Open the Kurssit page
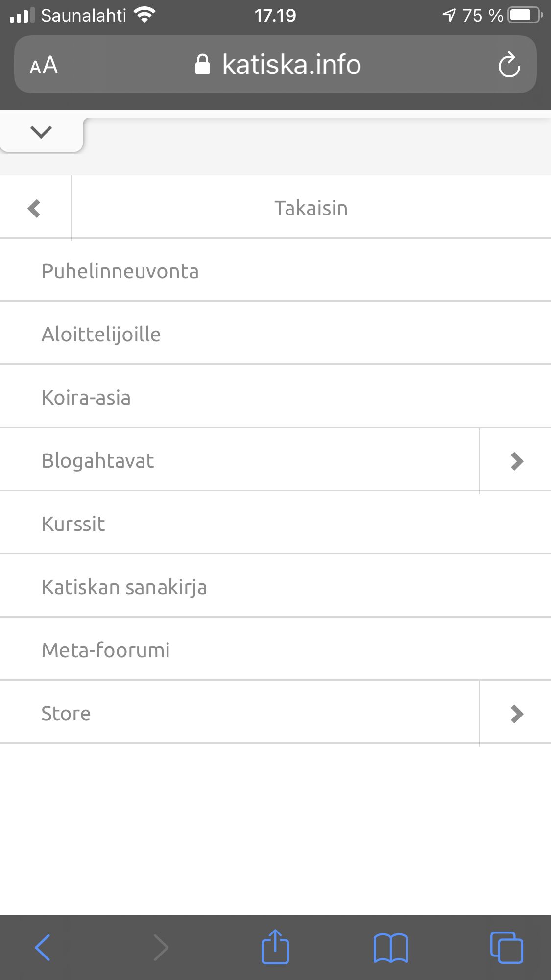Viewport: 551px width, 980px height. coord(73,524)
